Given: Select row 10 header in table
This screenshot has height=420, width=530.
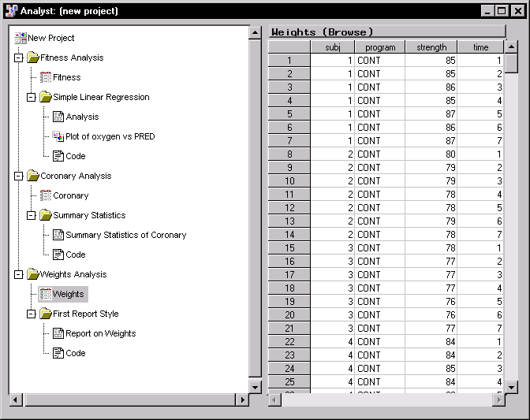Looking at the screenshot, I should (x=289, y=181).
